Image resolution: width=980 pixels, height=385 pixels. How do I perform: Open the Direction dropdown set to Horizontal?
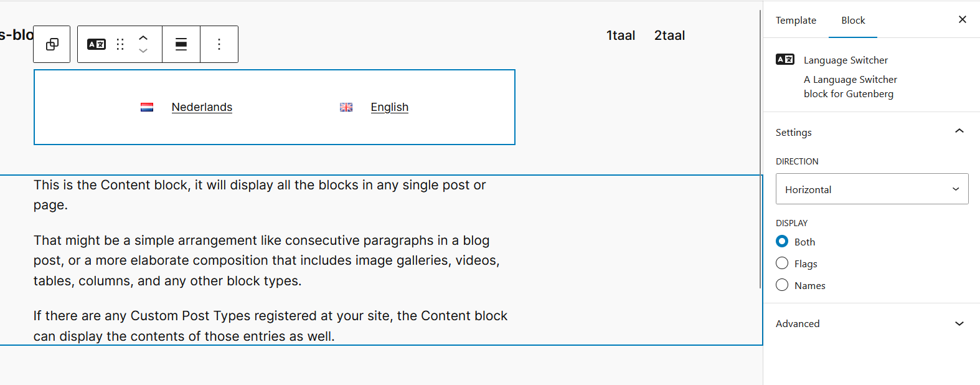tap(872, 189)
